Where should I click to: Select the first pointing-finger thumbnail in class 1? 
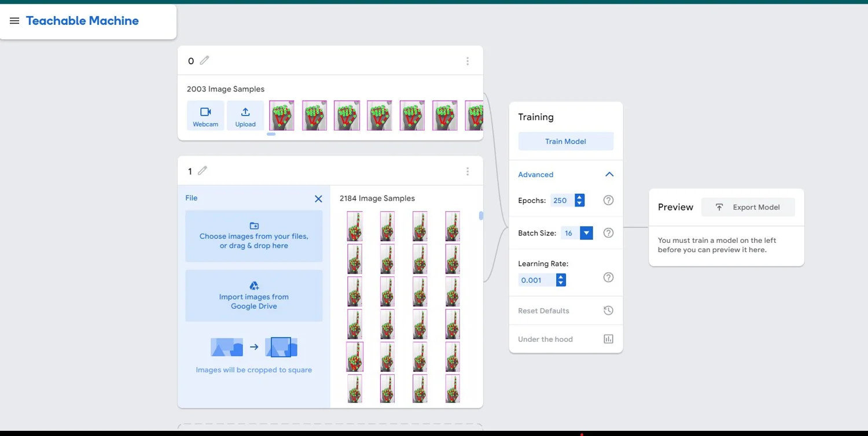(x=355, y=226)
